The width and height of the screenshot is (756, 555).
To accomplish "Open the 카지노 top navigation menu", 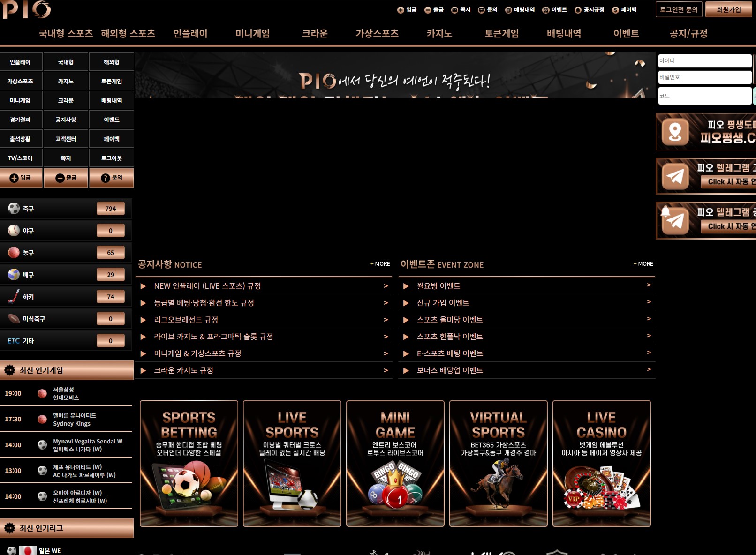I will (439, 33).
